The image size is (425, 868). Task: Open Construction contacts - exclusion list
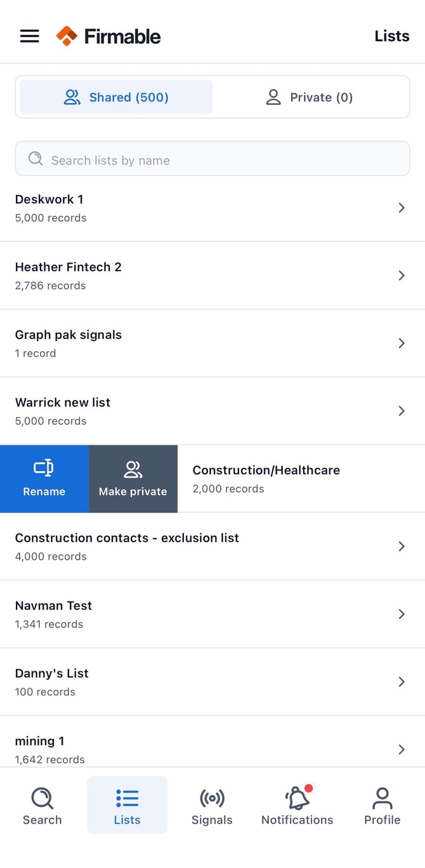tap(213, 547)
